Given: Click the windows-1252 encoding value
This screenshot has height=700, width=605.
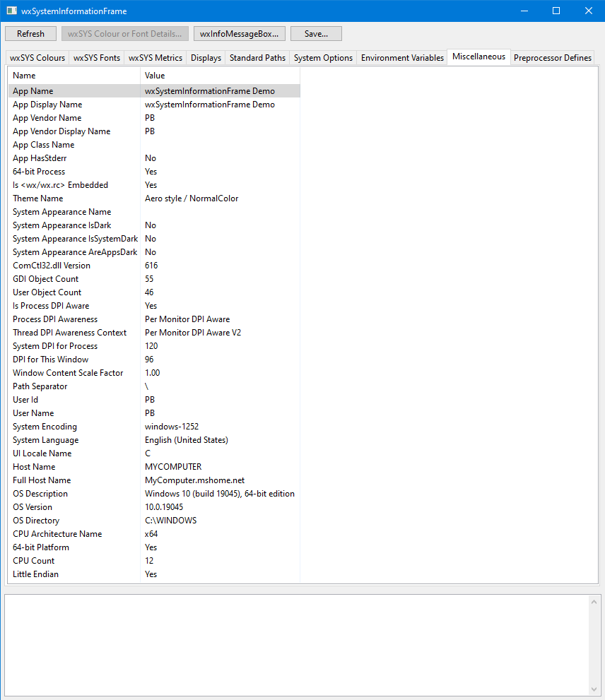Looking at the screenshot, I should point(172,427).
